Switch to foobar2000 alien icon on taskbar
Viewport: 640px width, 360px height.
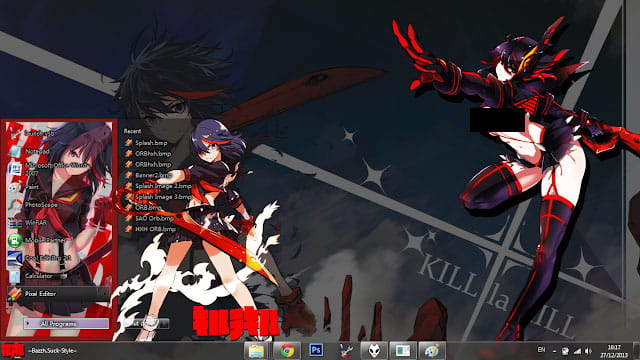374,351
